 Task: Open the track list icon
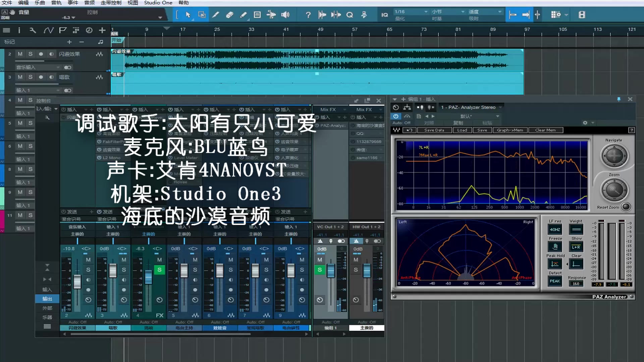[6, 30]
